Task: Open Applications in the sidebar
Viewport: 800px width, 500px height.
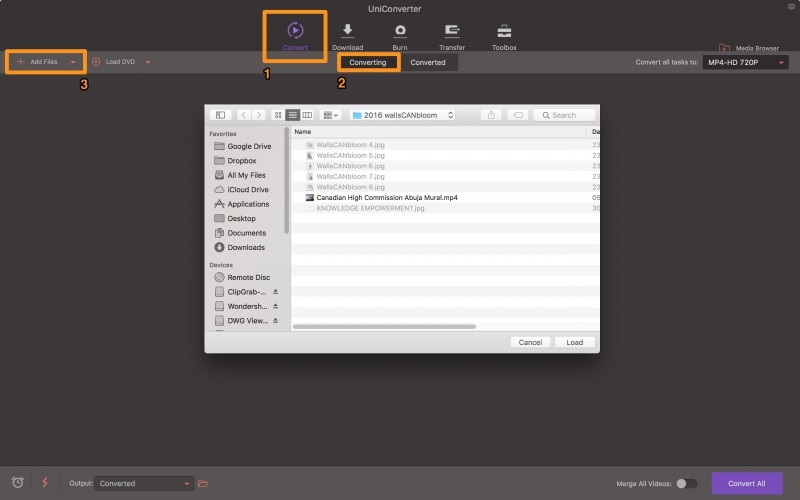Action: pos(242,204)
